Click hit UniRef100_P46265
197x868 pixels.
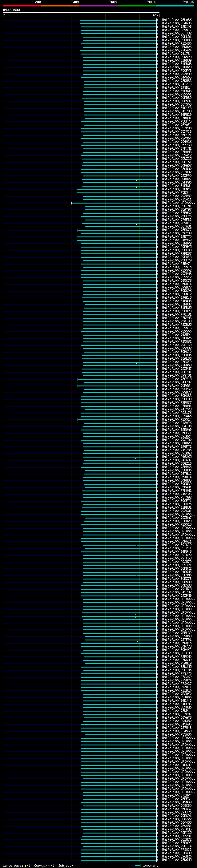[177, 457]
